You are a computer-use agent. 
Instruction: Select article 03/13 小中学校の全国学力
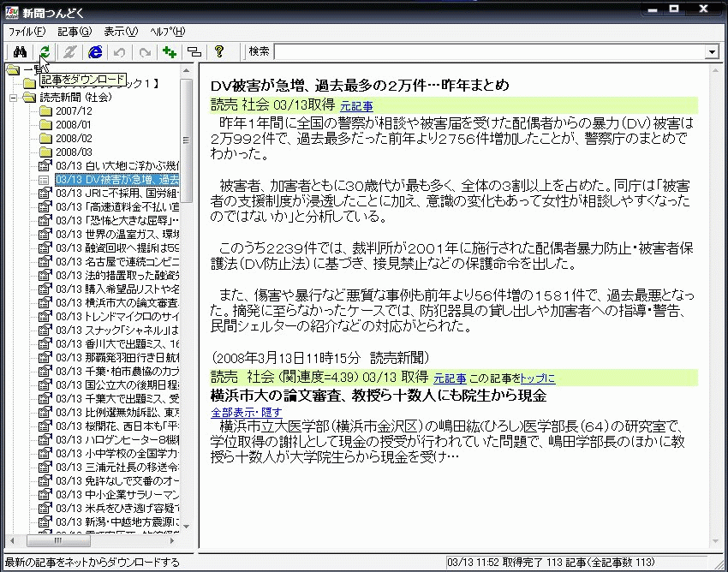[117, 453]
